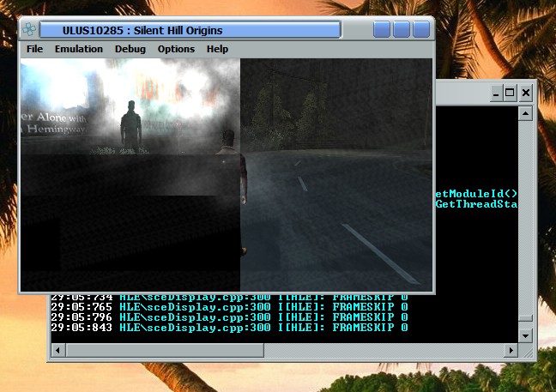The image size is (556, 392).
Task: Click the console horizontal scrollbar thumb
Action: [x=165, y=350]
